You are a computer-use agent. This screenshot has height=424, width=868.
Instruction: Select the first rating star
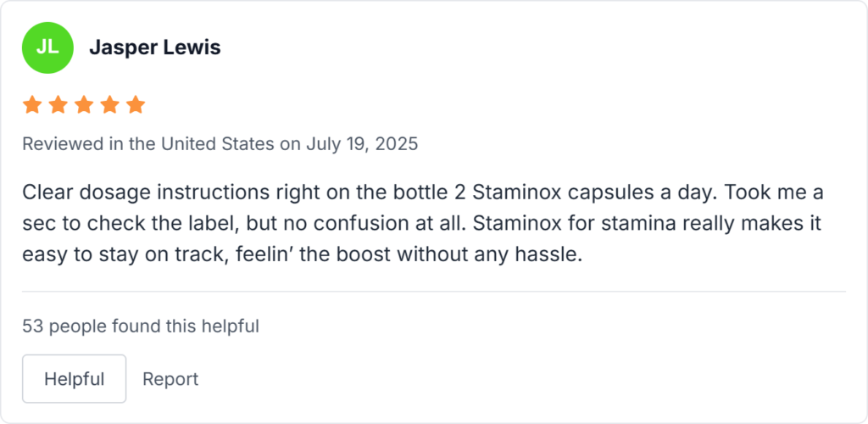tap(32, 105)
